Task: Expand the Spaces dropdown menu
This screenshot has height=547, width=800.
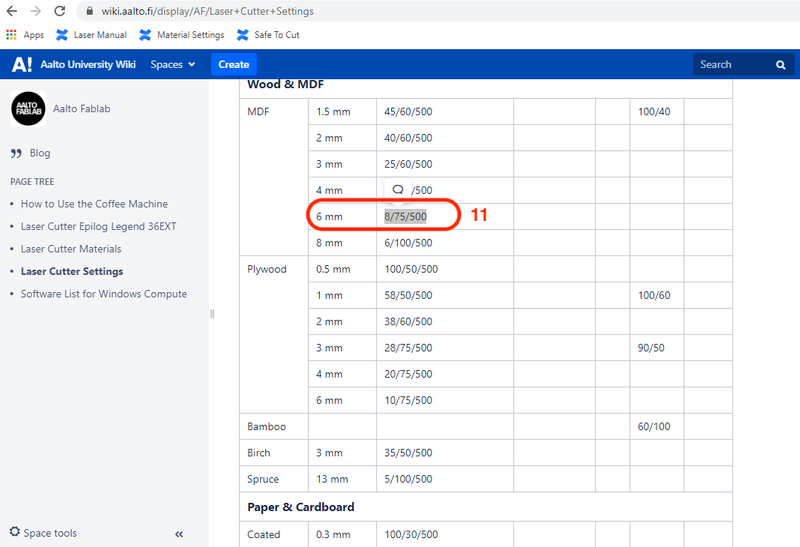Action: pos(172,65)
